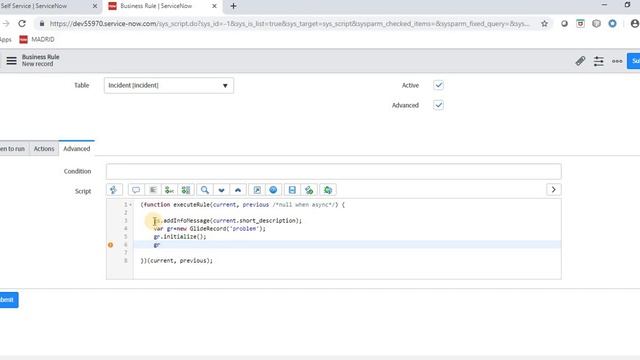Viewport: 640px width, 360px height.
Task: Open the personalize form sliders icon
Action: click(x=598, y=61)
